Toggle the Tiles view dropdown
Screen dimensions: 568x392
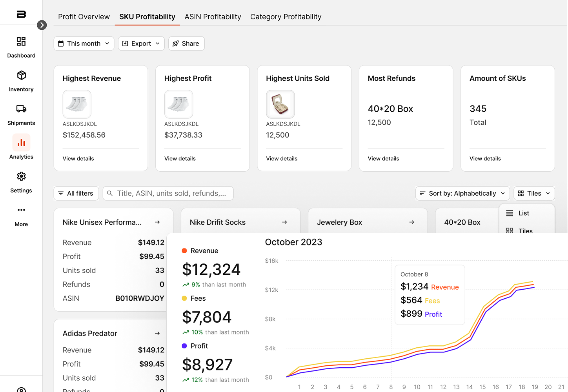[x=534, y=193]
